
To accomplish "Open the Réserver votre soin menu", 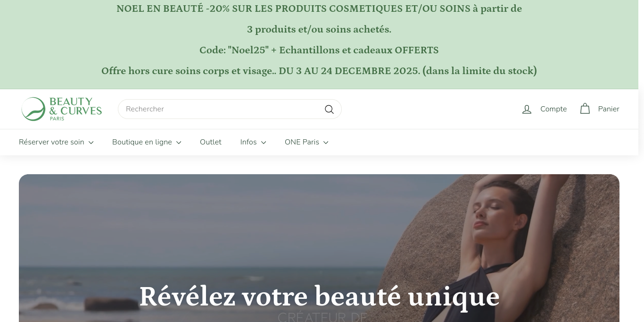I will pyautogui.click(x=51, y=142).
